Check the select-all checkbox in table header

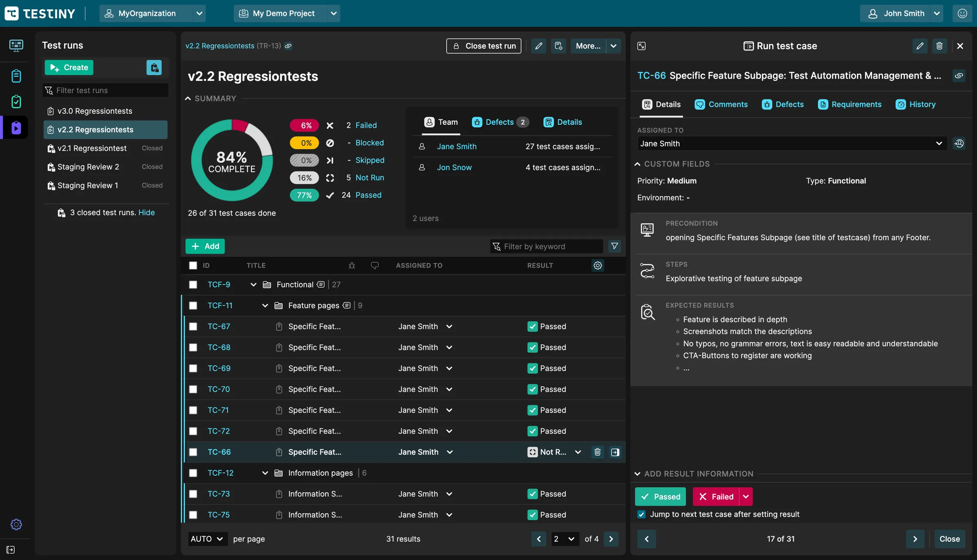point(193,265)
